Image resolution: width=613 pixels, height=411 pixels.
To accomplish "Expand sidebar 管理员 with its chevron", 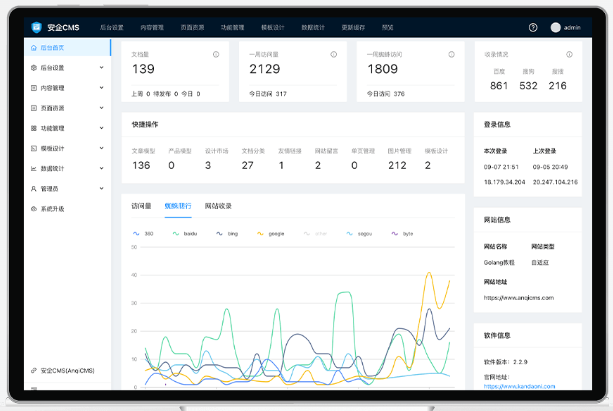I will (102, 188).
